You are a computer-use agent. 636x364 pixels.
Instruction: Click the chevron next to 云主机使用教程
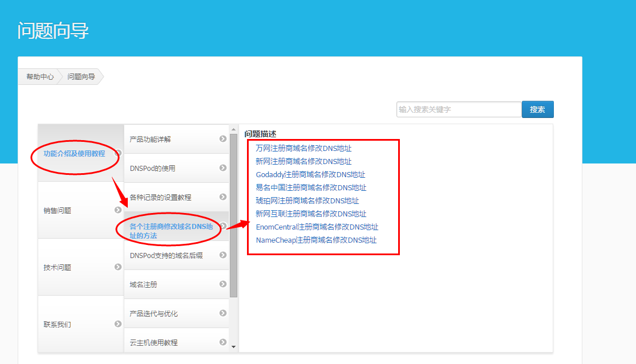(224, 342)
